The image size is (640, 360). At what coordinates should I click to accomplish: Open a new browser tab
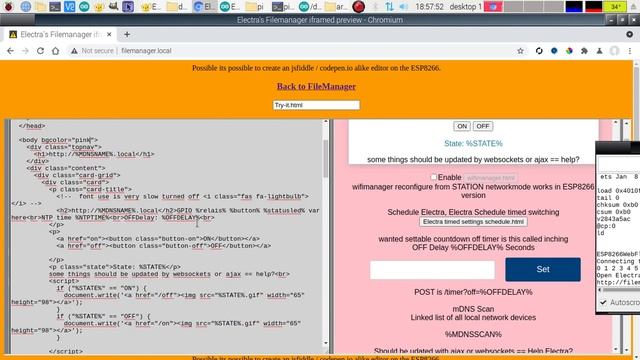click(x=127, y=35)
